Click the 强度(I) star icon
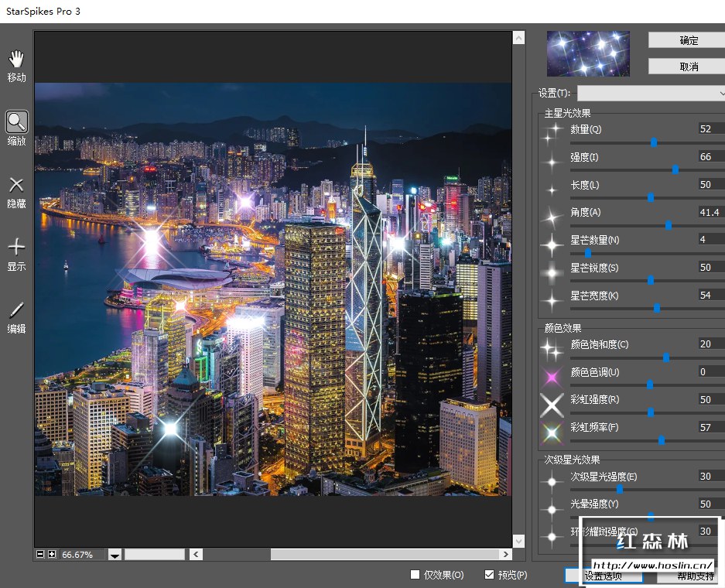The image size is (725, 588). (552, 162)
